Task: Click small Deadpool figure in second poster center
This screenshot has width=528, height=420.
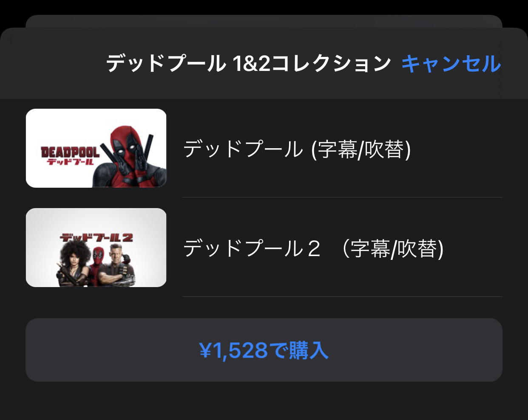Action: tap(98, 268)
